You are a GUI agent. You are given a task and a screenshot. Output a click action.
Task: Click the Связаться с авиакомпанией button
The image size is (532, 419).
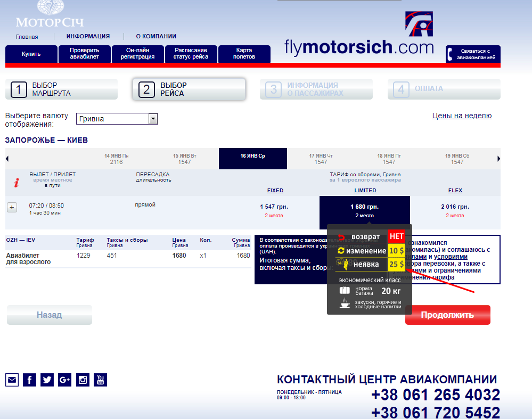(x=473, y=54)
